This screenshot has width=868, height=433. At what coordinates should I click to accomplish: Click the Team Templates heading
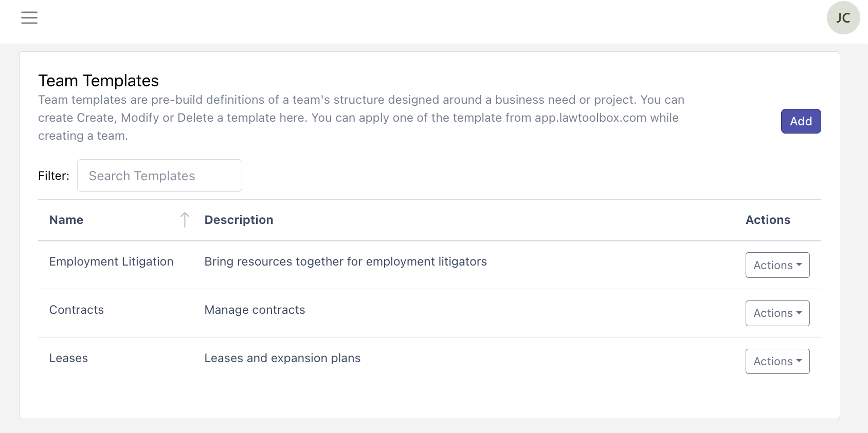click(x=98, y=81)
